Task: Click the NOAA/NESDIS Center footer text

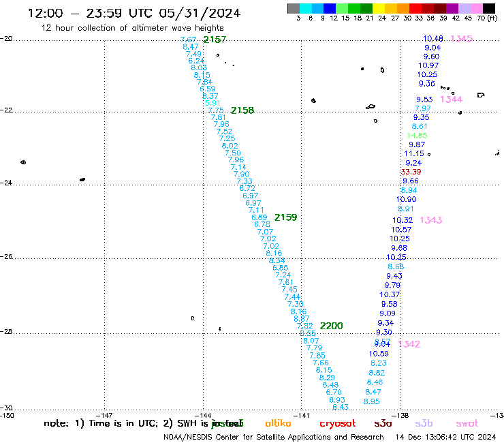Action: click(274, 437)
